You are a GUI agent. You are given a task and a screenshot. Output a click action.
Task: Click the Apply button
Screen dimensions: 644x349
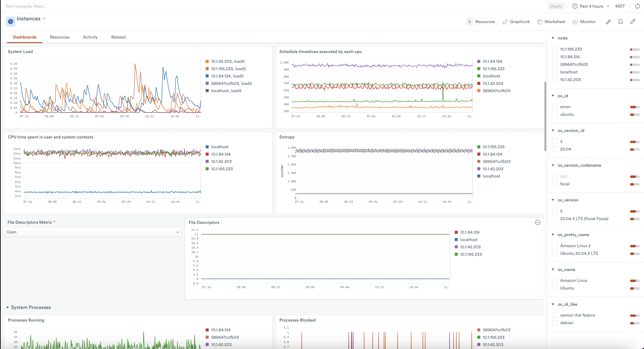[556, 6]
